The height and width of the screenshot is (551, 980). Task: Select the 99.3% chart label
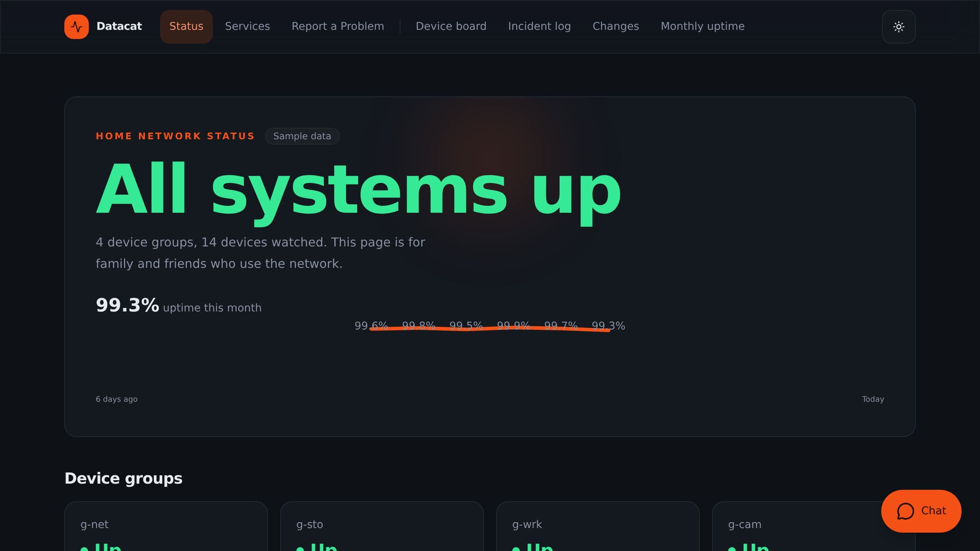click(x=608, y=326)
